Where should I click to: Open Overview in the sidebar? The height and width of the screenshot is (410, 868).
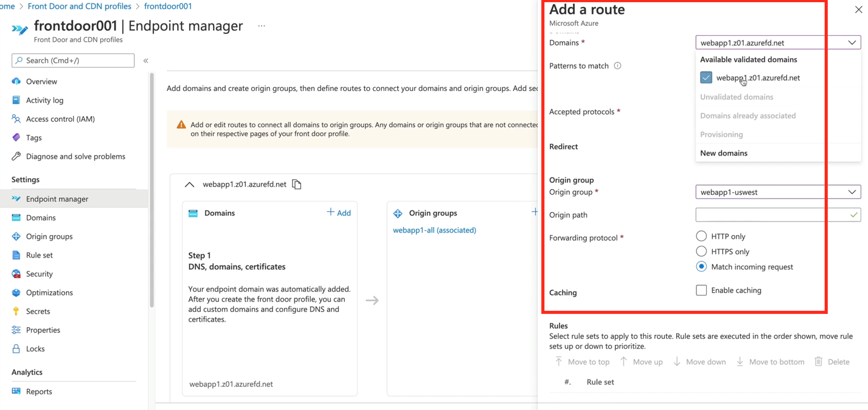click(41, 81)
